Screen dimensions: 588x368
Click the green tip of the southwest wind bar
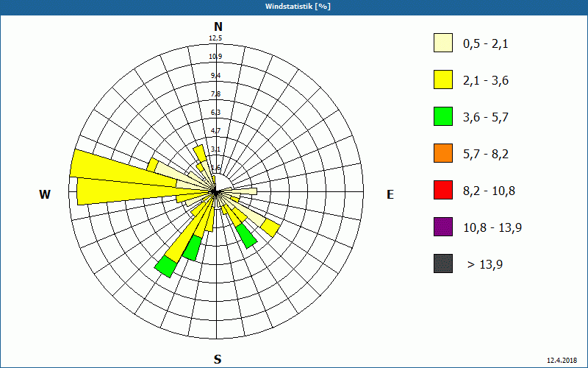pos(165,266)
